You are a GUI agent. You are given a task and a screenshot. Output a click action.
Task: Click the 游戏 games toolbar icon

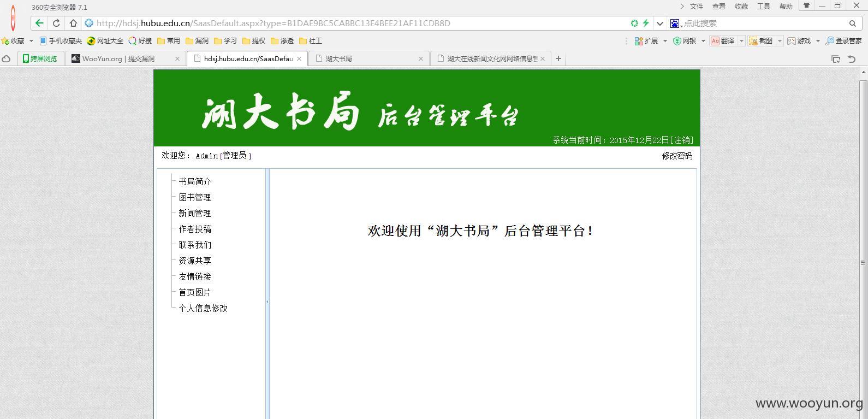pyautogui.click(x=799, y=41)
